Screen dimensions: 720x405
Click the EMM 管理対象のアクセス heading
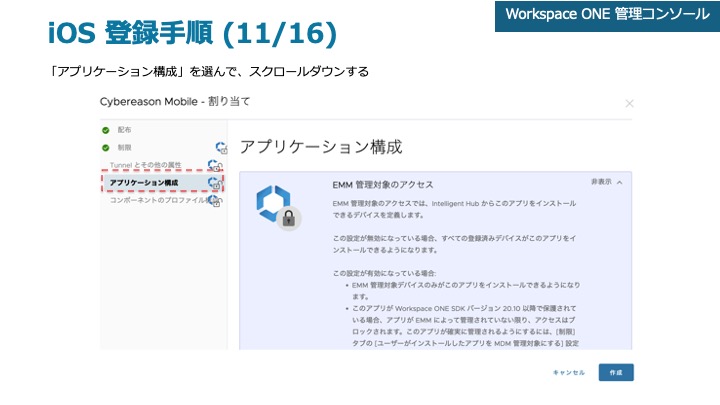(x=382, y=185)
